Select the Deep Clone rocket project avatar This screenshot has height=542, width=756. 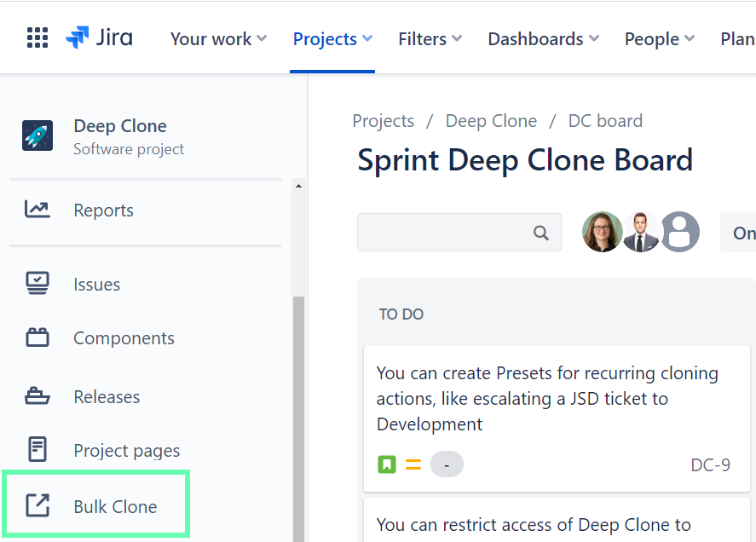[37, 135]
